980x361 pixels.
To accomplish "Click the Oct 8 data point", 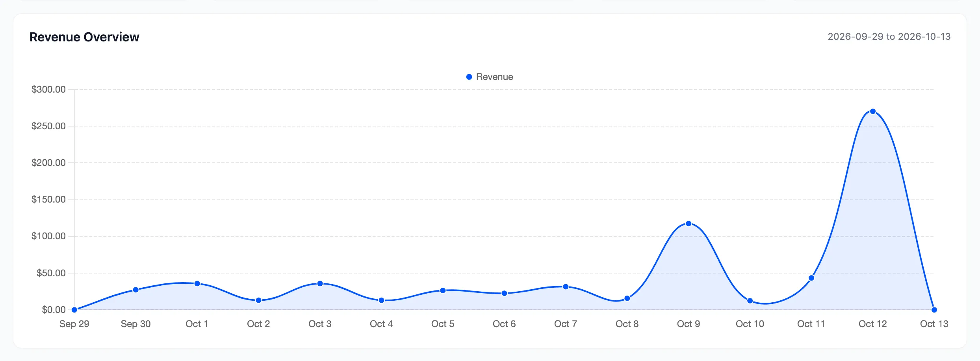I will [627, 298].
